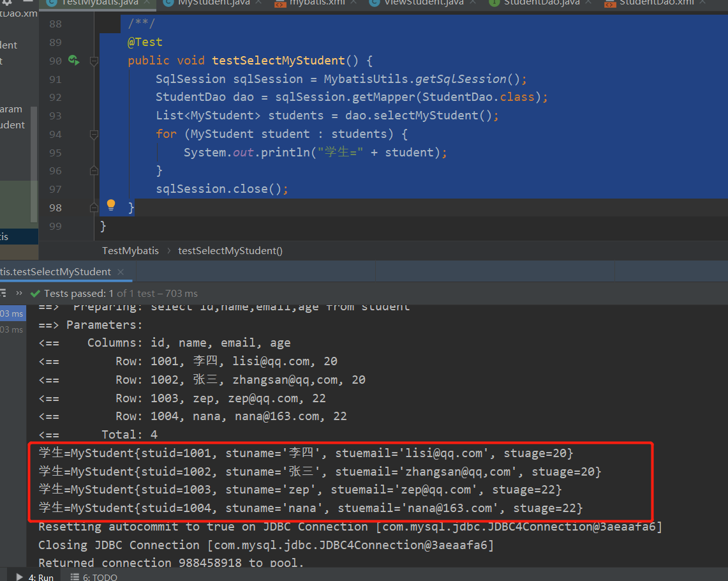The image size is (728, 581).
Task: Click the @Test annotation on line 89
Action: (145, 42)
